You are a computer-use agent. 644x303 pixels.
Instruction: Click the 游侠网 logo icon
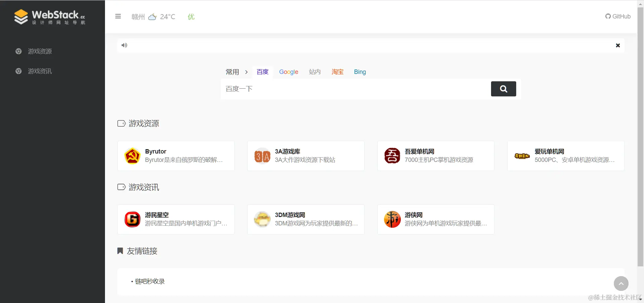pos(392,219)
